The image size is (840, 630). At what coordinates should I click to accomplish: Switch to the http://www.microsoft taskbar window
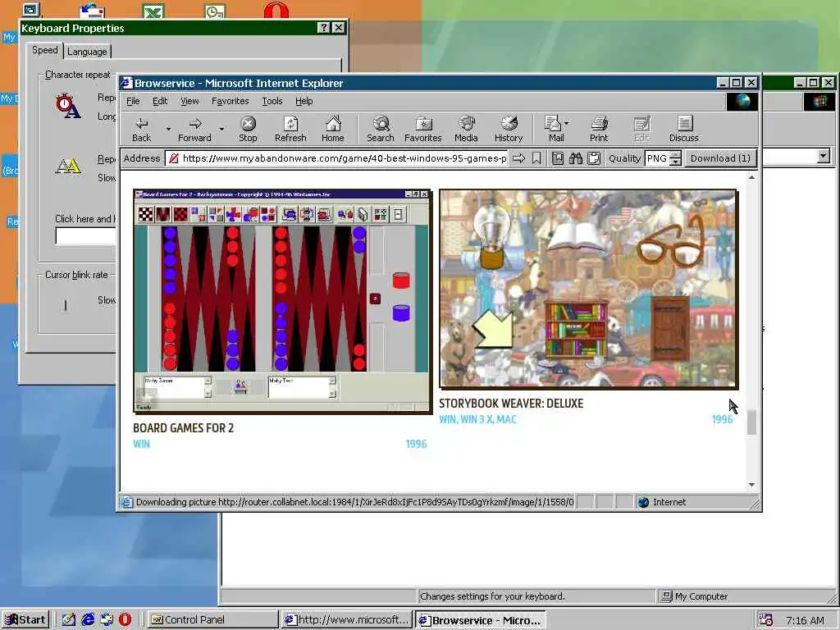[347, 620]
